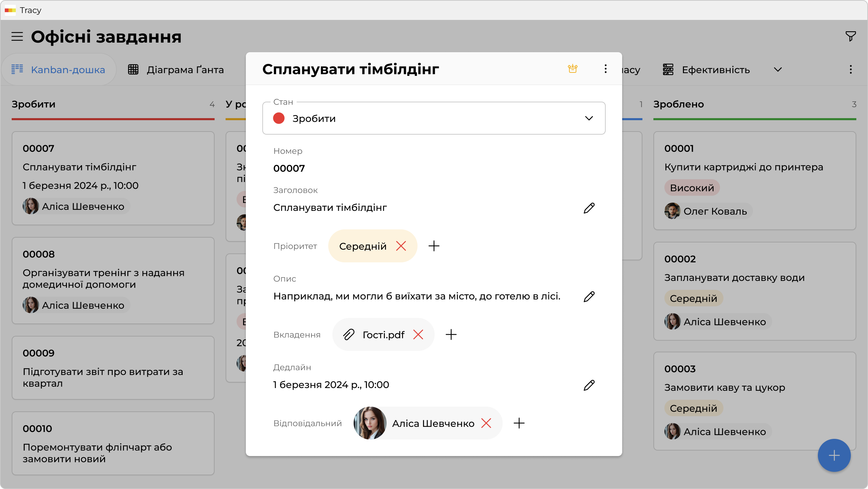This screenshot has width=868, height=489.
Task: Remove Аліса Шевченко as responsible
Action: 486,423
